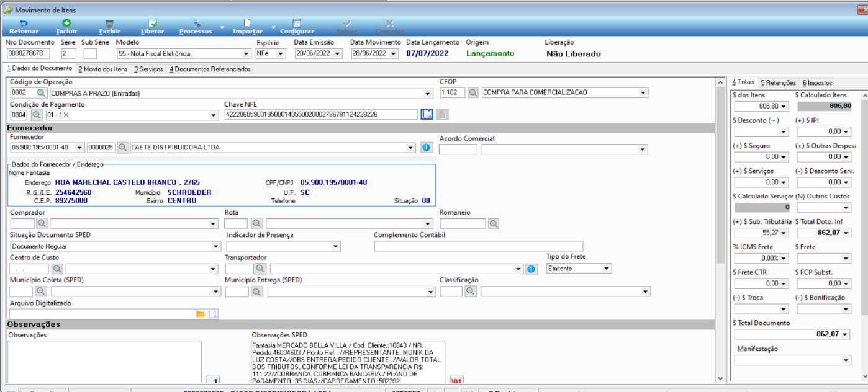This screenshot has height=392, width=868.
Task: Click the $ Total Documento field
Action: pyautogui.click(x=792, y=334)
